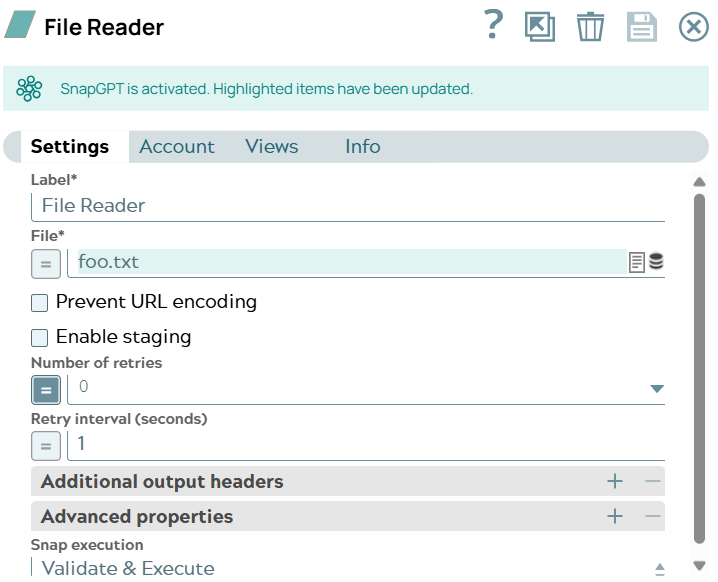Open expression editor icon for File field

[x=636, y=263]
